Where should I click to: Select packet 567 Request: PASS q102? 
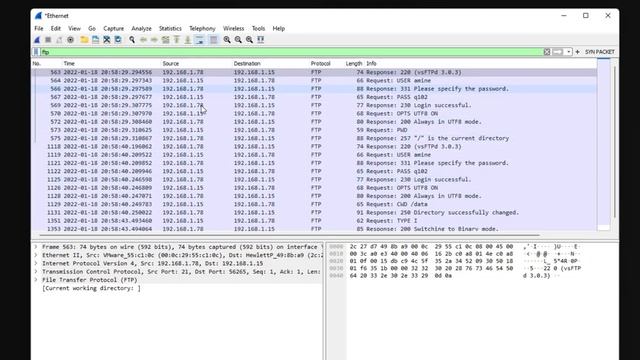pyautogui.click(x=314, y=97)
